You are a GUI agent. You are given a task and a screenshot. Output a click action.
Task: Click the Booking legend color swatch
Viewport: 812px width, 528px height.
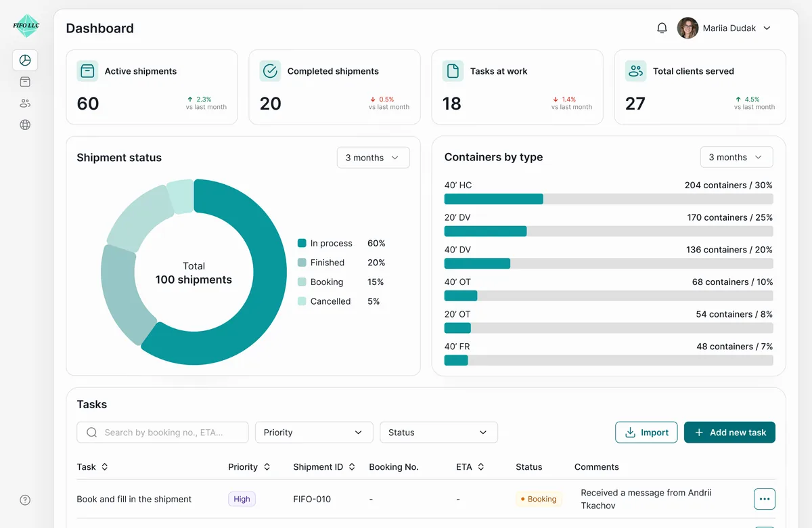(302, 282)
